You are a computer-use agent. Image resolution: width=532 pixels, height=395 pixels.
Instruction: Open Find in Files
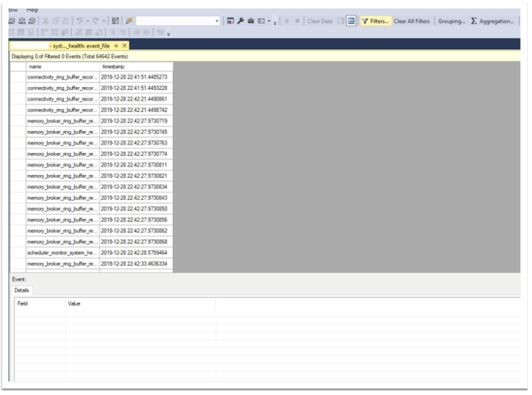click(x=129, y=21)
